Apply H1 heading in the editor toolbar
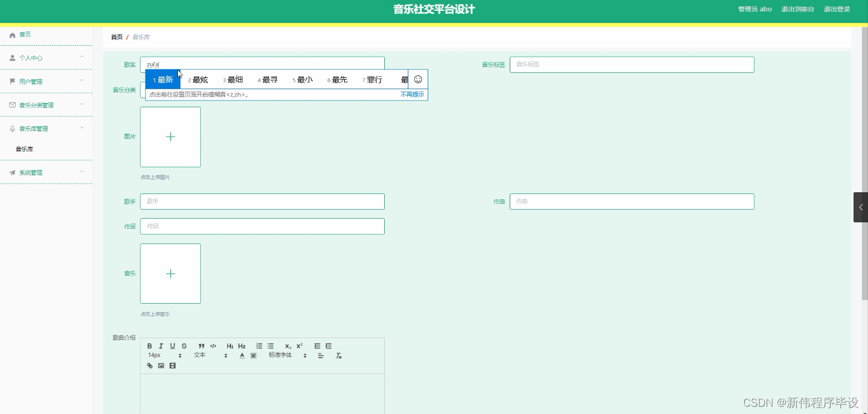The image size is (868, 414). (230, 345)
